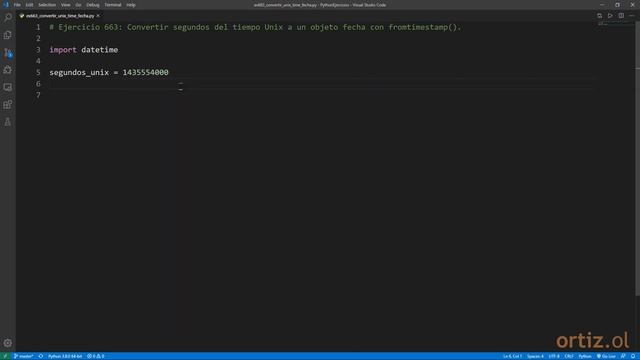This screenshot has width=640, height=360.
Task: Open the Selection menu
Action: 47,5
